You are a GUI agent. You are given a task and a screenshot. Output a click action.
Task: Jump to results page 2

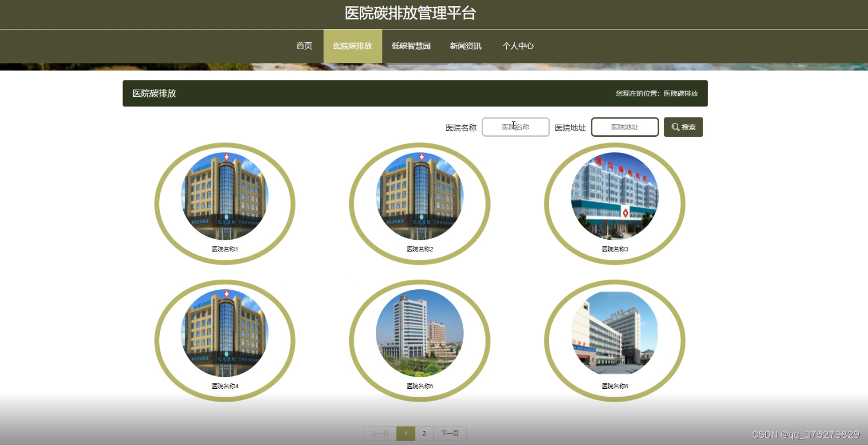pyautogui.click(x=424, y=433)
